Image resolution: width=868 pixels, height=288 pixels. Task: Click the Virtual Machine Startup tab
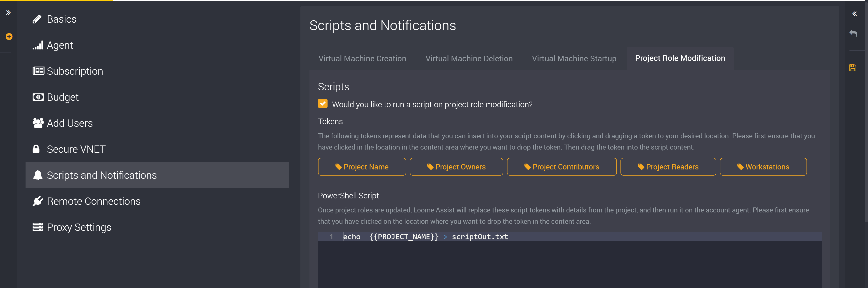(x=573, y=58)
